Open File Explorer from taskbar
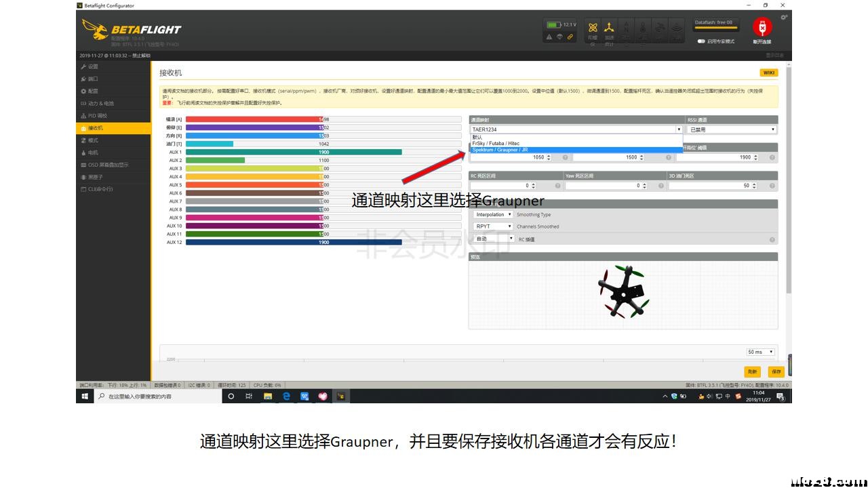The image size is (868, 488). (268, 396)
